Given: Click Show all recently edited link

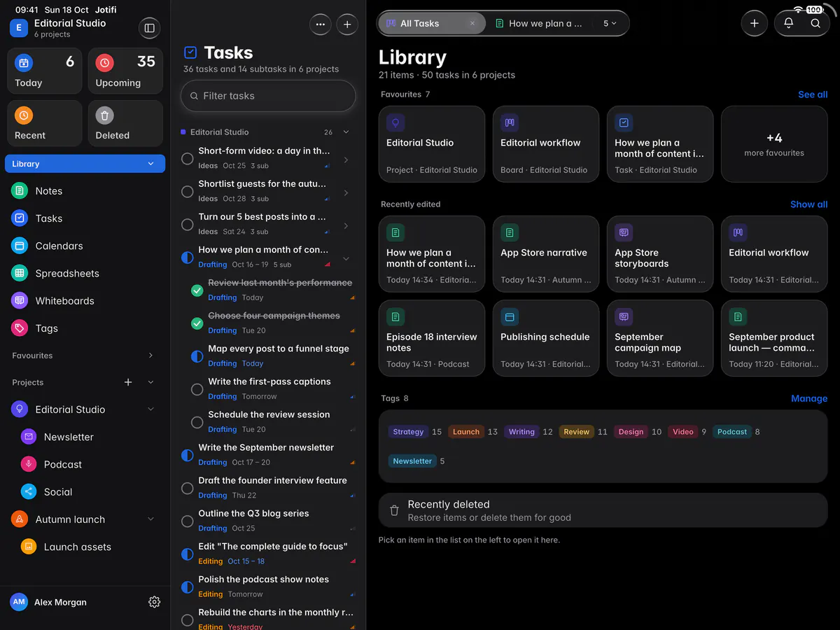Looking at the screenshot, I should [808, 204].
